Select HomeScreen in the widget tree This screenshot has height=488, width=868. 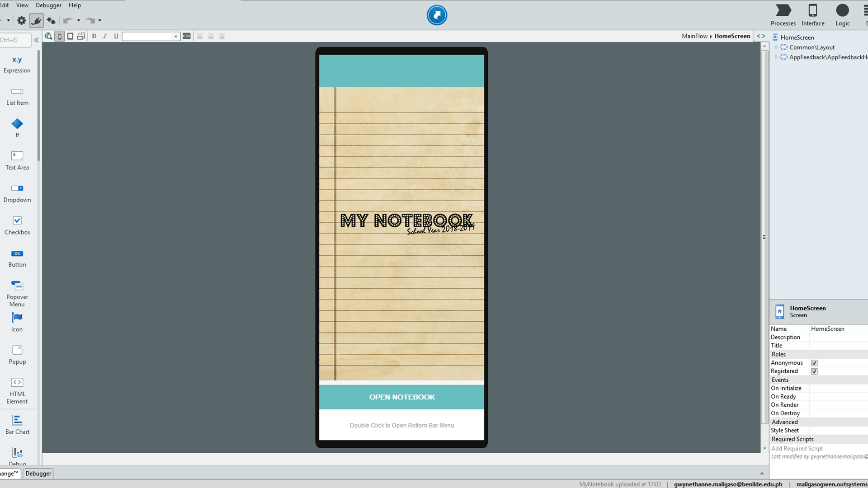coord(797,38)
